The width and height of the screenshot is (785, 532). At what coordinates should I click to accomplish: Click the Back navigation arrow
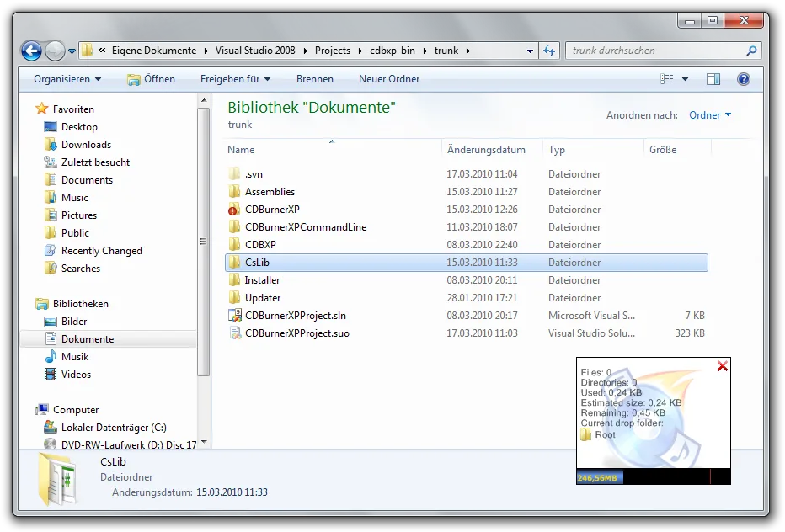(x=31, y=51)
